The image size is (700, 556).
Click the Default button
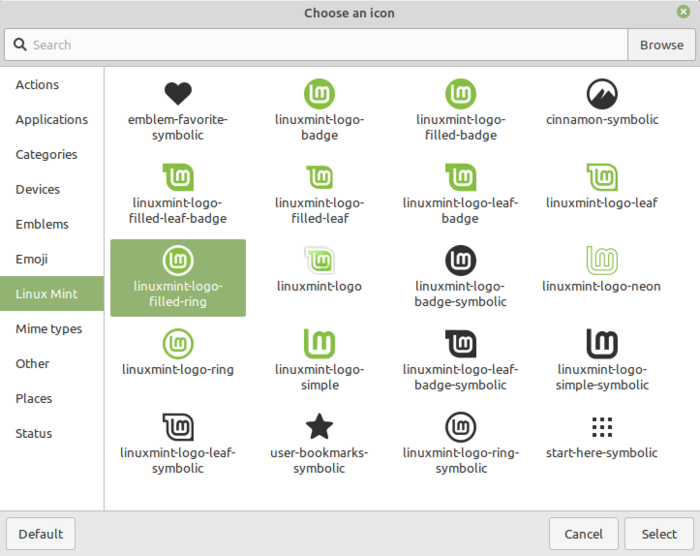[41, 534]
